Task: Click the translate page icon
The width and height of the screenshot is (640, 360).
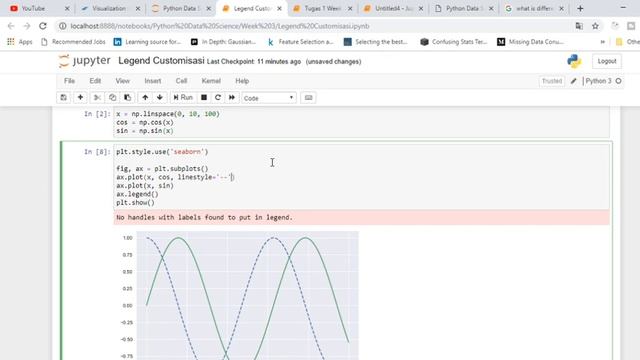Action: [579, 26]
